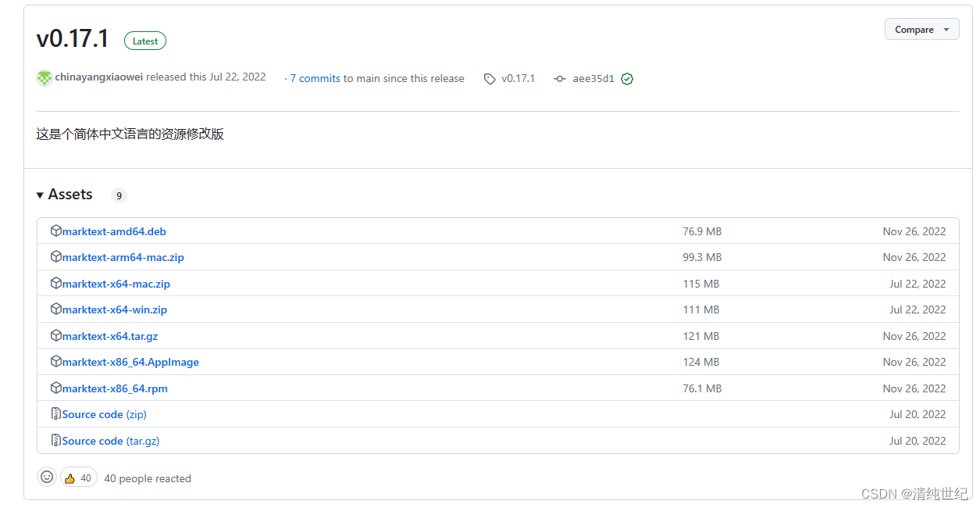Click package icon for marktext-amd64.deb

(56, 231)
